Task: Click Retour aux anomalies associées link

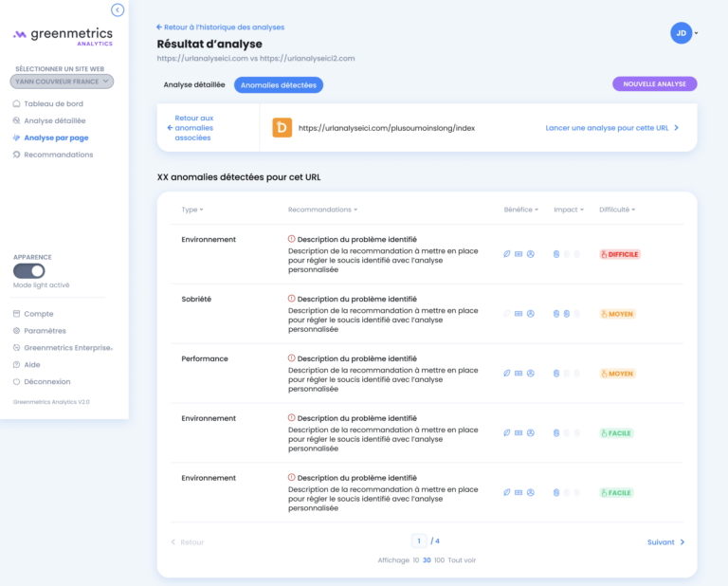Action: tap(191, 128)
